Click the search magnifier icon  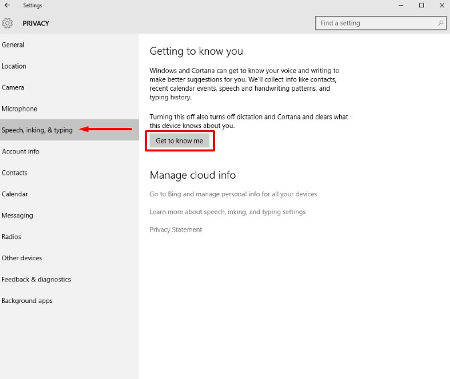pyautogui.click(x=440, y=23)
